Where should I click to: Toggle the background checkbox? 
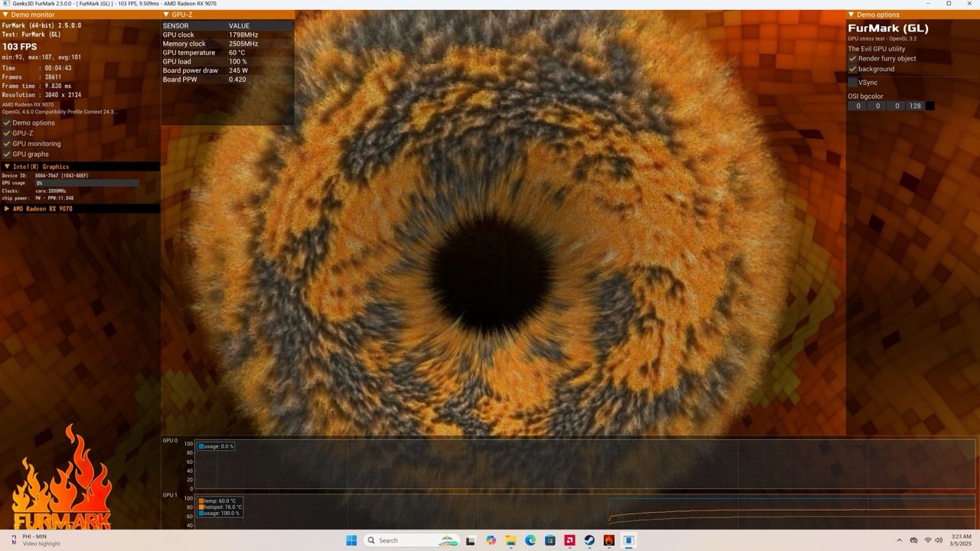pos(852,69)
